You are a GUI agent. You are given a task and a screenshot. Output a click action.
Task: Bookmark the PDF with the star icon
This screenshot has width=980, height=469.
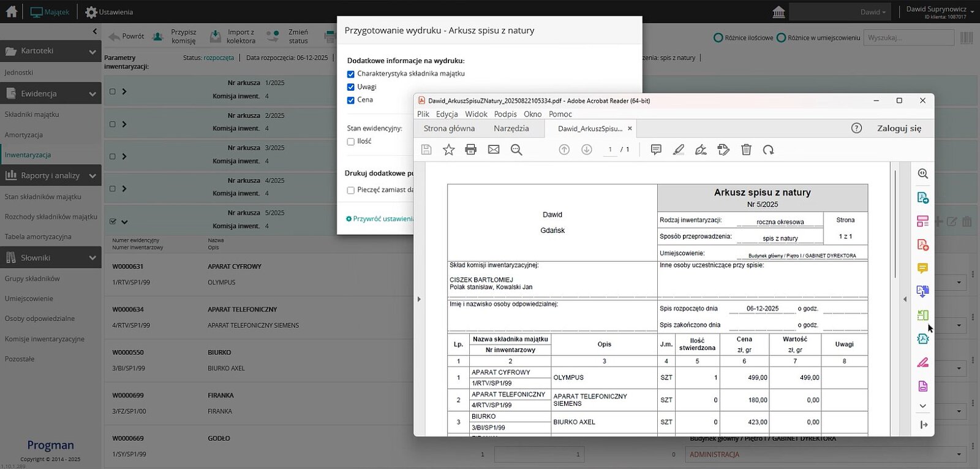[448, 150]
